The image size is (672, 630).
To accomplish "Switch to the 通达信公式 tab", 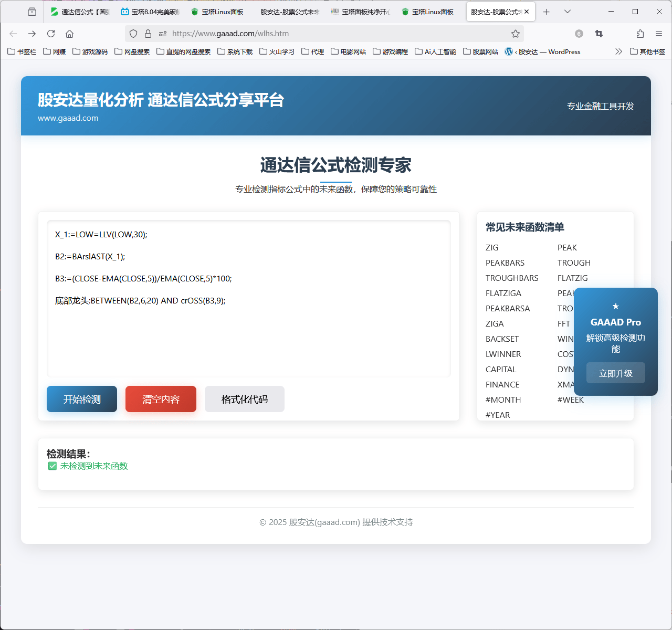I will (x=80, y=12).
